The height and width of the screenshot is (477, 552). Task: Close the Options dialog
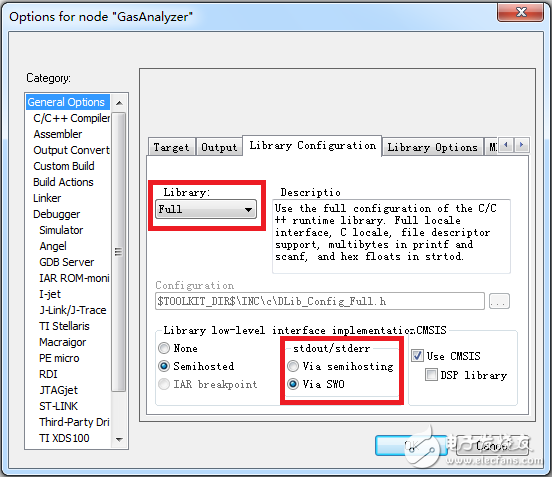click(520, 12)
